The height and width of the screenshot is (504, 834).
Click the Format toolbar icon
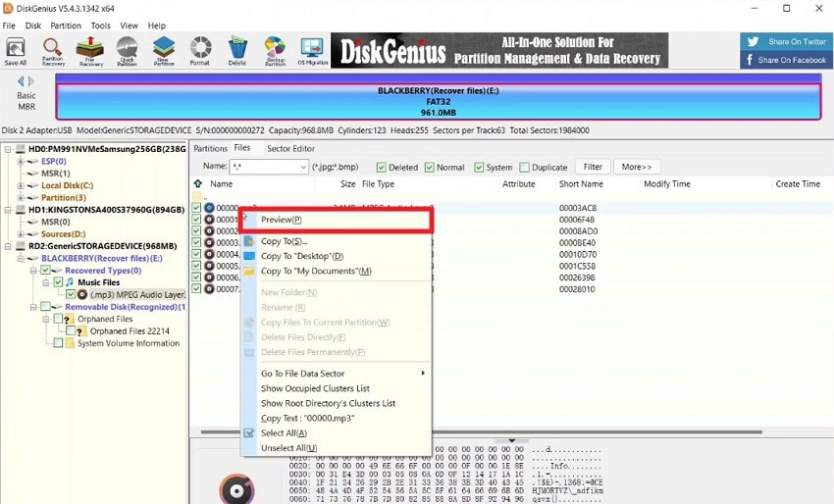pyautogui.click(x=200, y=51)
